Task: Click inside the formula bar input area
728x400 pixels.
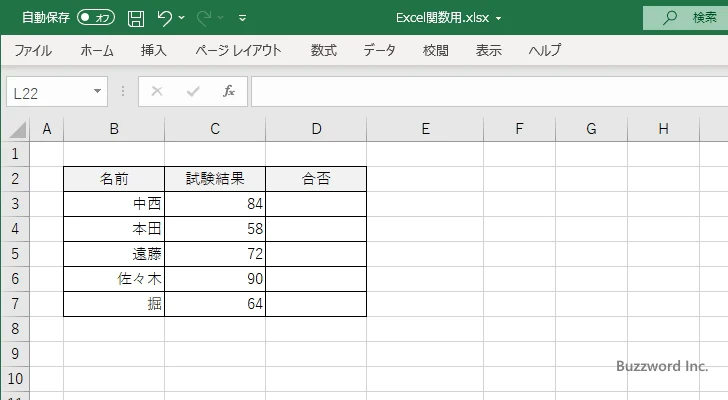Action: 489,92
